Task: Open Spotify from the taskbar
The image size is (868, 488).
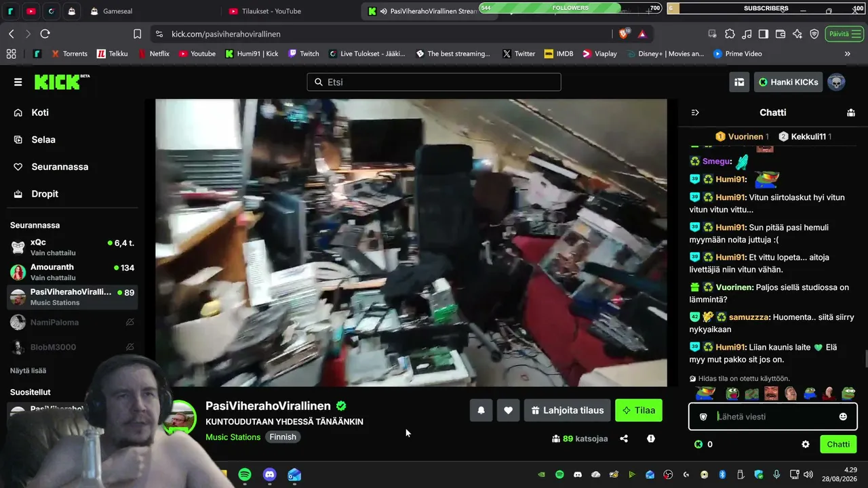Action: click(x=245, y=474)
